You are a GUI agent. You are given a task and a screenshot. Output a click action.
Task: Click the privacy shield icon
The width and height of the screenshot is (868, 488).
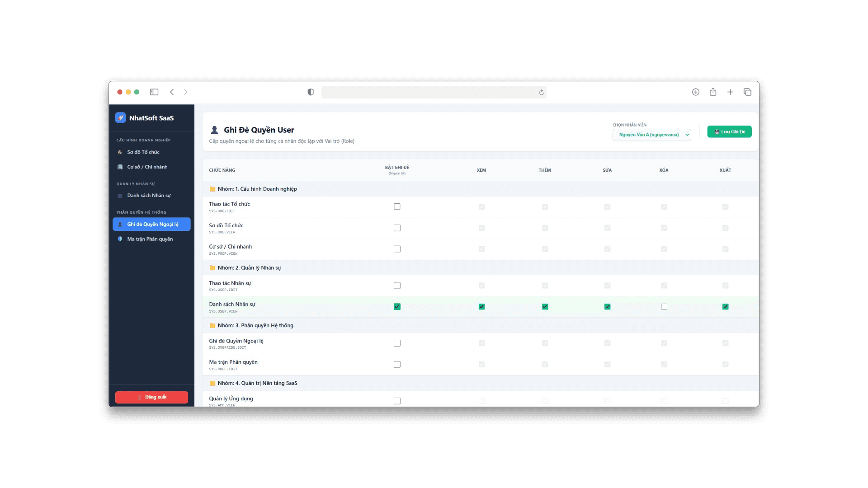tap(311, 92)
